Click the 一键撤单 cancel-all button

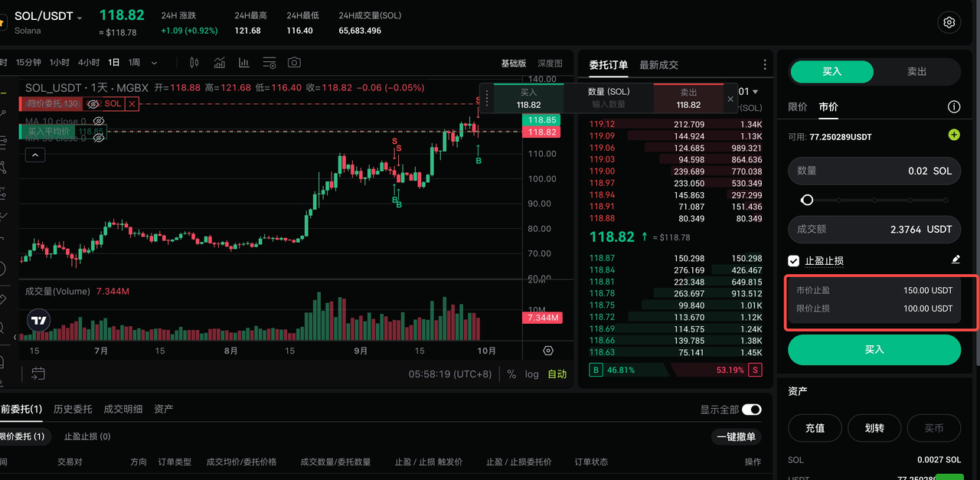point(737,436)
